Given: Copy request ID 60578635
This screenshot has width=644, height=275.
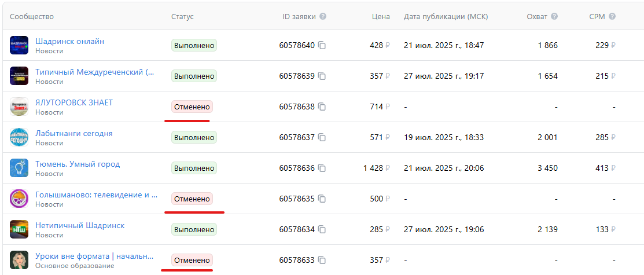Looking at the screenshot, I should 322,199.
